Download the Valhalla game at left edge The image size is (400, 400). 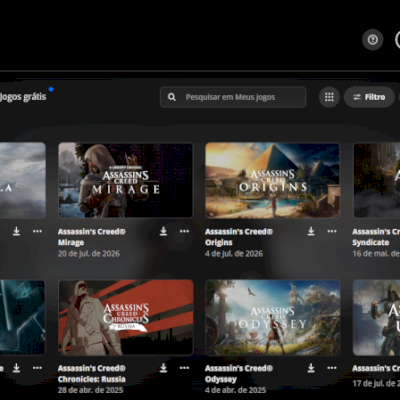click(16, 231)
